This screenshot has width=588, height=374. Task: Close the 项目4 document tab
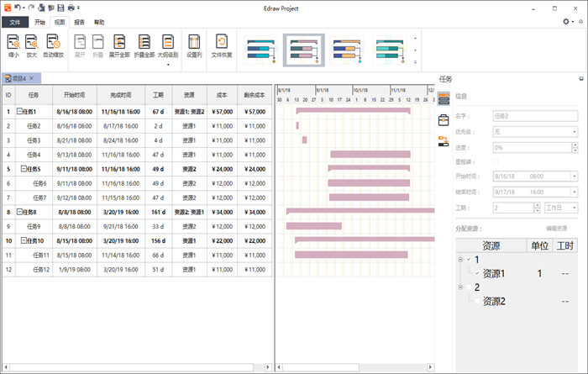tap(32, 78)
